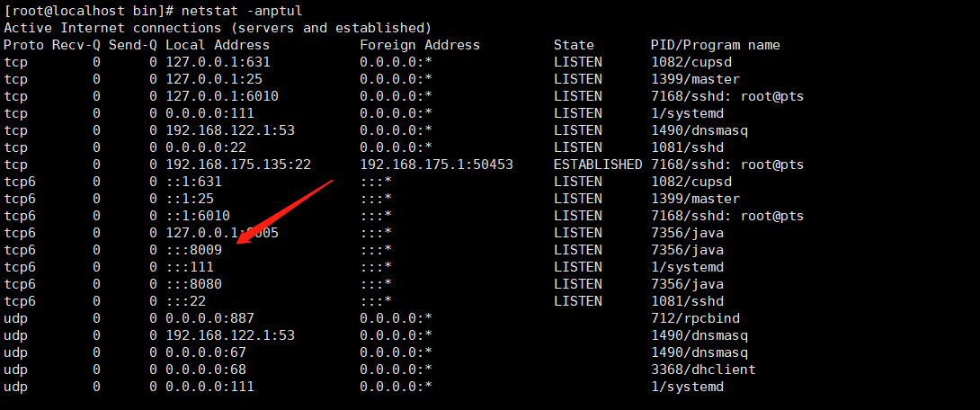
Task: Click the 'Proto' column header
Action: (23, 45)
